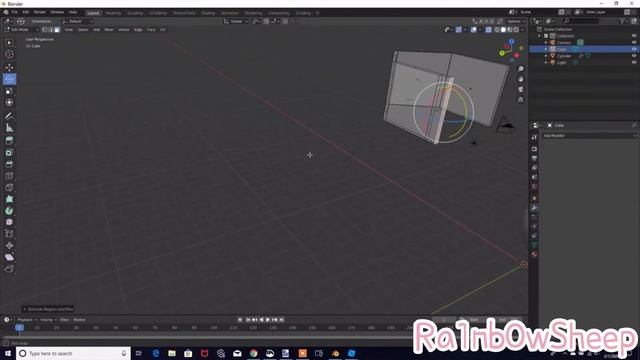640x360 pixels.
Task: Click the current frame marker in timeline
Action: tap(19, 327)
